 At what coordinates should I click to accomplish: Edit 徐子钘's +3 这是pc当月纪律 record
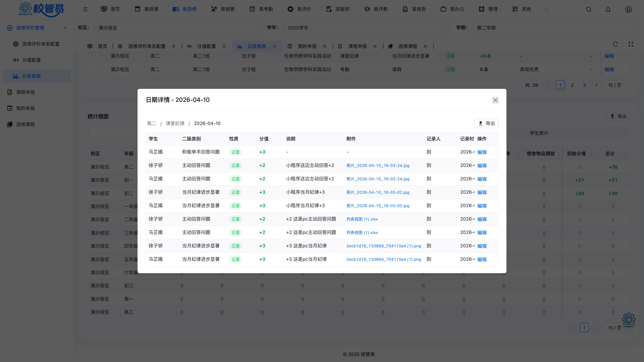tap(482, 246)
